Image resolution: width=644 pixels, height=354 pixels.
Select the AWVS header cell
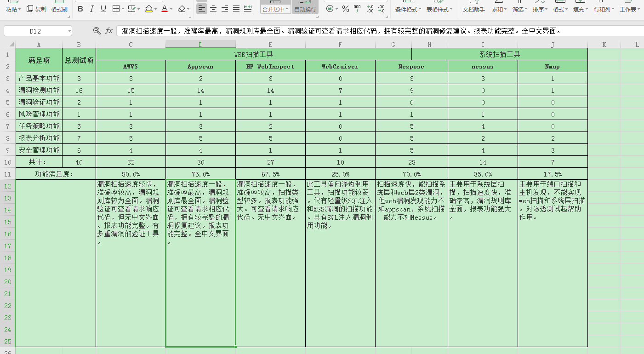131,66
